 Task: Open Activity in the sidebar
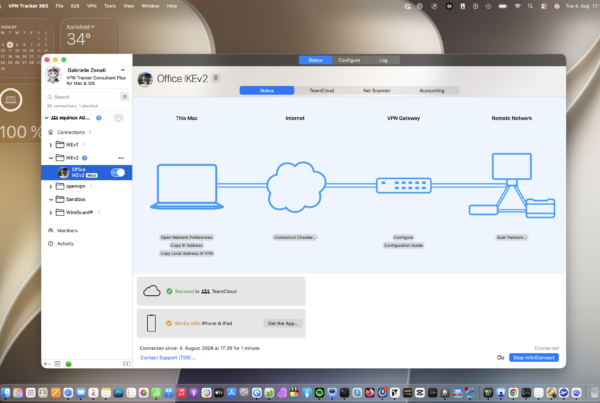[65, 243]
